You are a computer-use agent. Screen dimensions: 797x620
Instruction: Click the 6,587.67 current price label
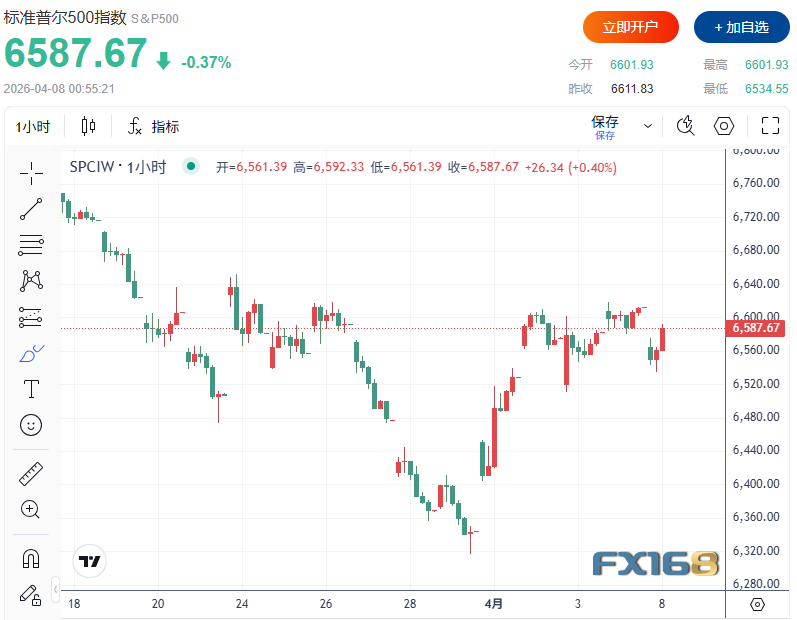755,328
